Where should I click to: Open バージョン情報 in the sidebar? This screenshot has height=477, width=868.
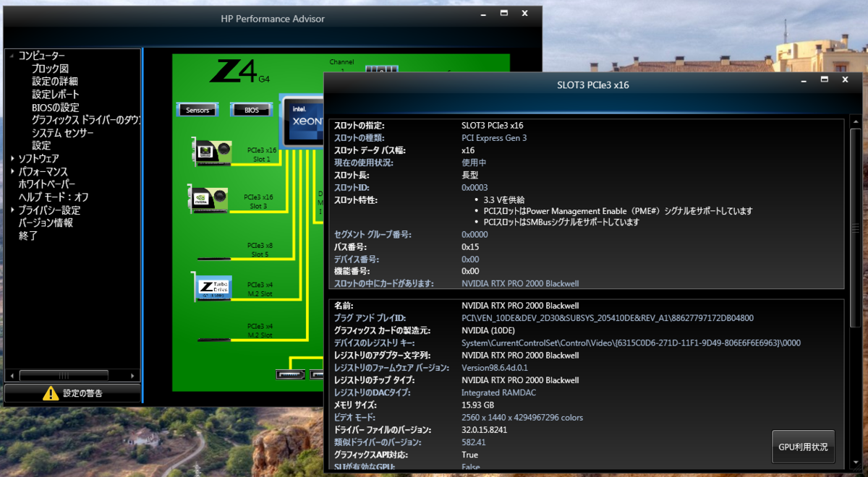click(46, 223)
